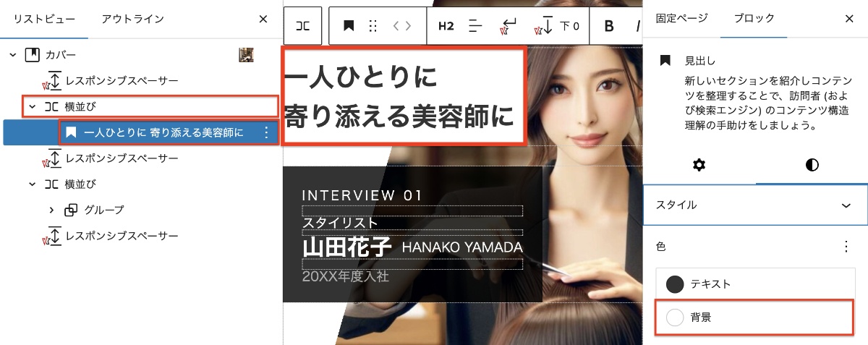Image resolution: width=868 pixels, height=345 pixels.
Task: Click the bottom margin 下 0 spacing control
Action: click(558, 26)
